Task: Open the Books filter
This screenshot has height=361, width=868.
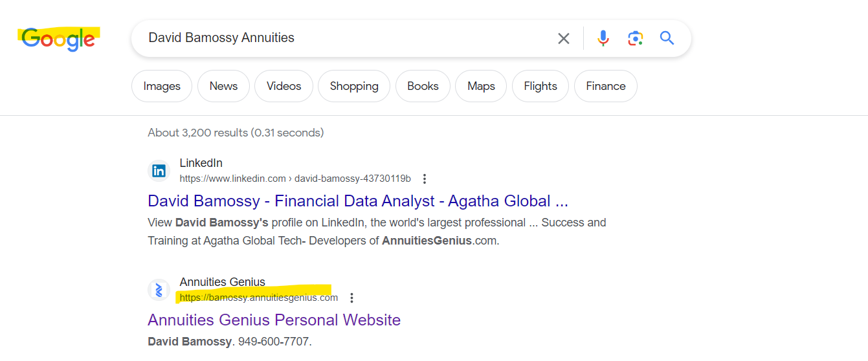Action: (423, 86)
